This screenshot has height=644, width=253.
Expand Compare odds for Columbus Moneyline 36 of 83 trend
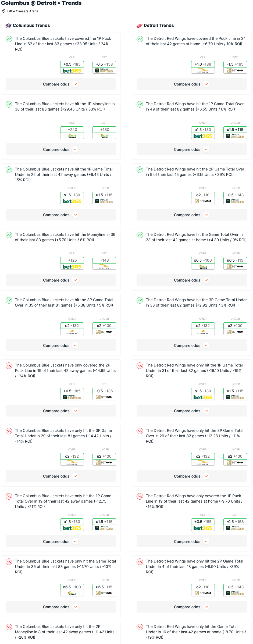pyautogui.click(x=61, y=280)
